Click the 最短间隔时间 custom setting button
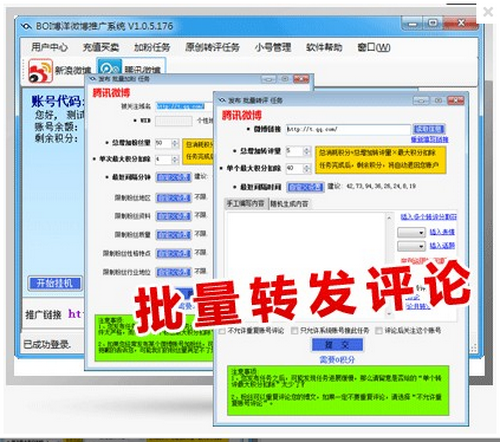Viewport: 500px width, 442px height. coord(305,187)
